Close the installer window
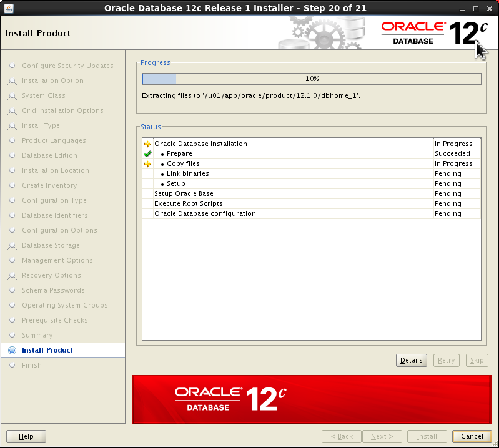 point(490,9)
